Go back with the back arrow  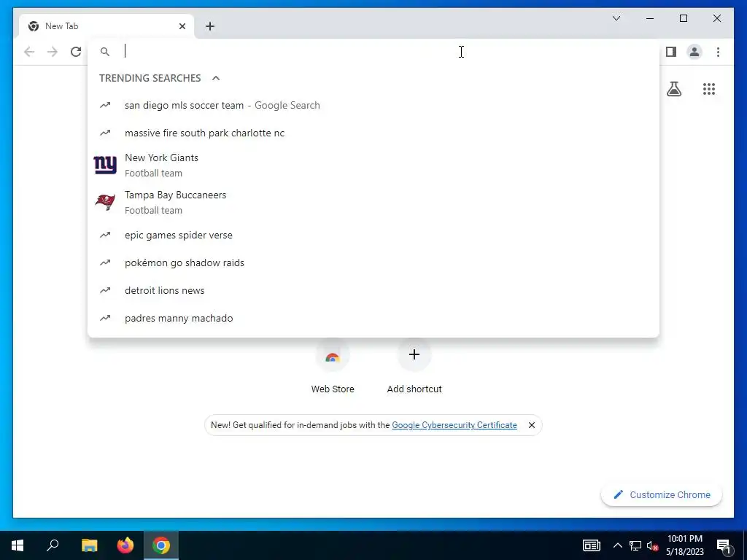(29, 52)
